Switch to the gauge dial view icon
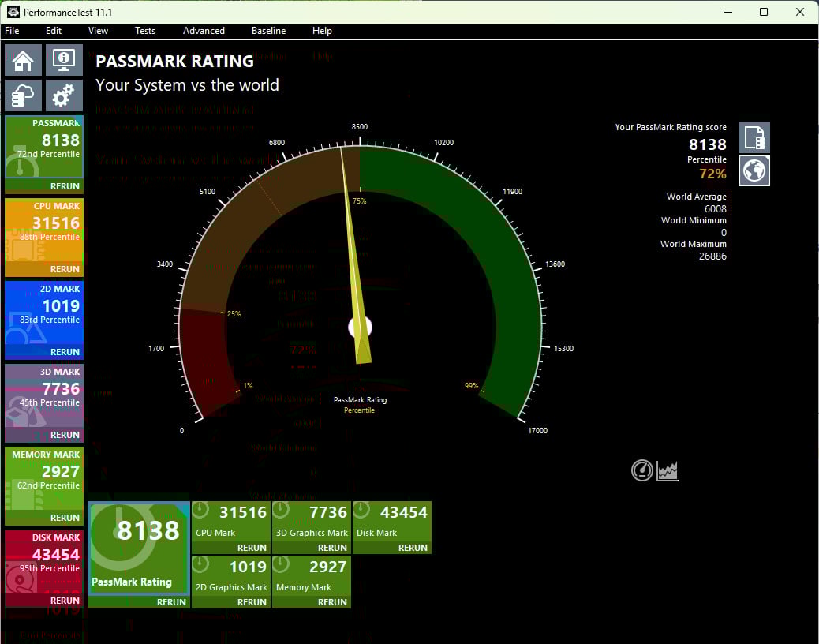Screen dimensions: 819x644 [x=642, y=471]
